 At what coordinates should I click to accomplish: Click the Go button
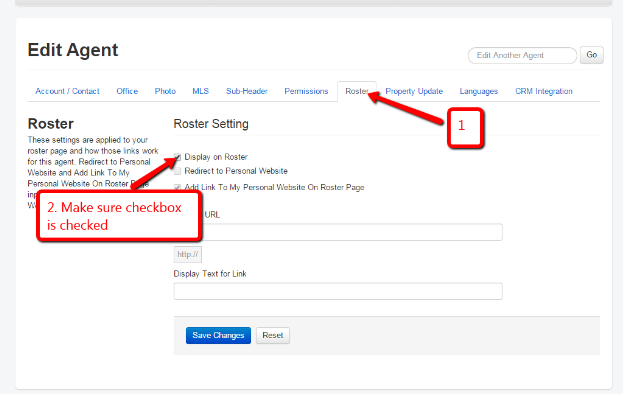[x=591, y=55]
